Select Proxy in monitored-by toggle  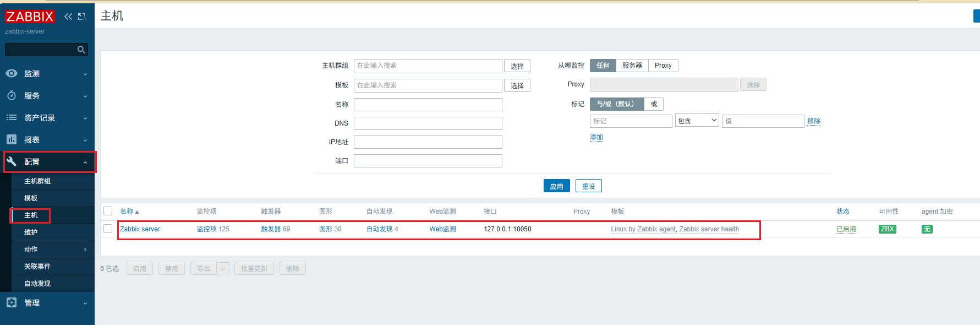click(x=663, y=66)
